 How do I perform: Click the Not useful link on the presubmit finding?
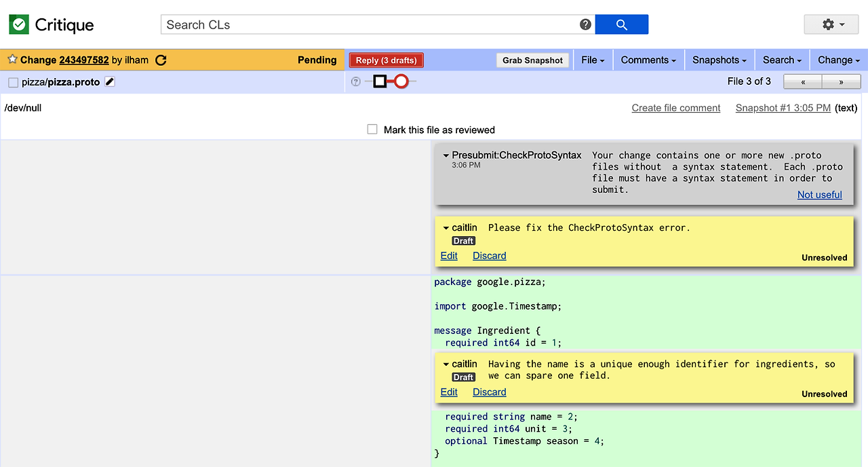click(819, 195)
